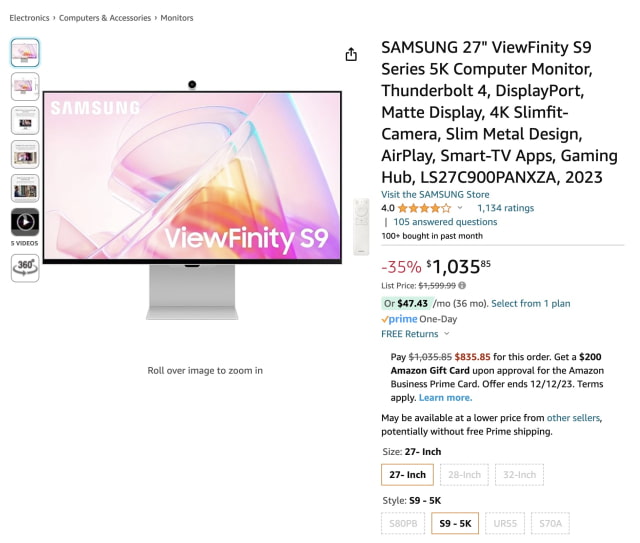Screen dimensions: 640x543
Task: Open Select from 1 plan link
Action: click(x=531, y=303)
